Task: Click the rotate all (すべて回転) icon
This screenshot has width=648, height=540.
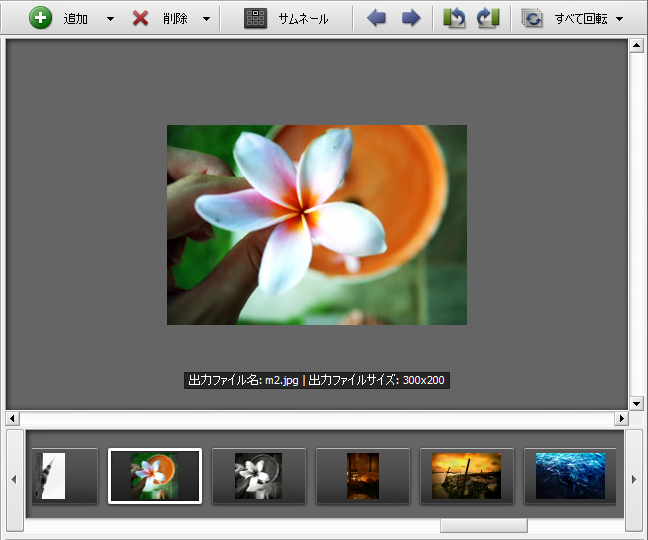Action: pyautogui.click(x=532, y=18)
